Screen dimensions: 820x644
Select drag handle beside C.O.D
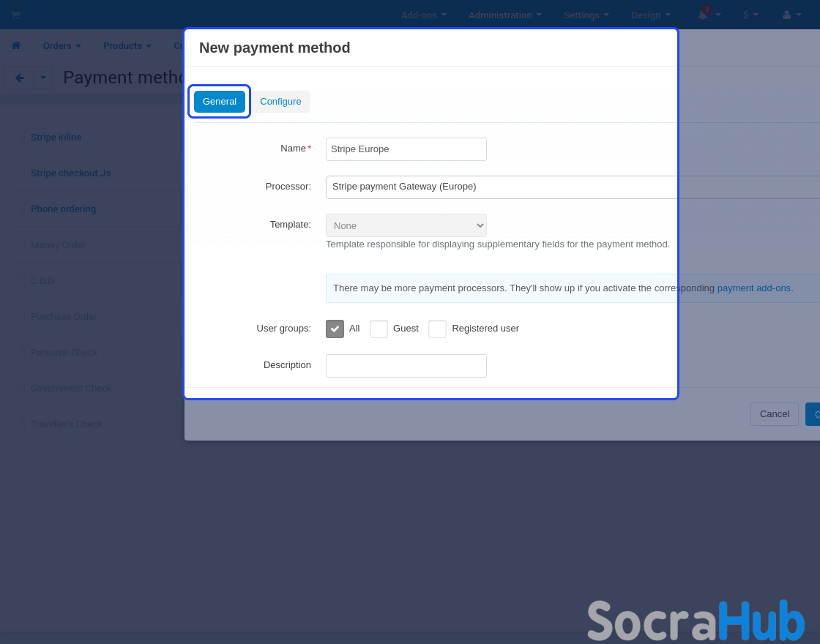[x=23, y=281]
